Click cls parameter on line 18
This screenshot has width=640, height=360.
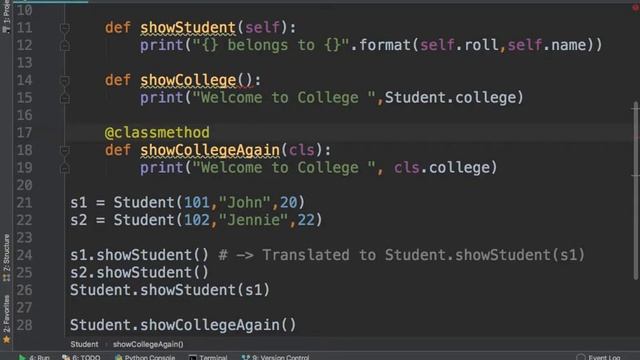302,151
